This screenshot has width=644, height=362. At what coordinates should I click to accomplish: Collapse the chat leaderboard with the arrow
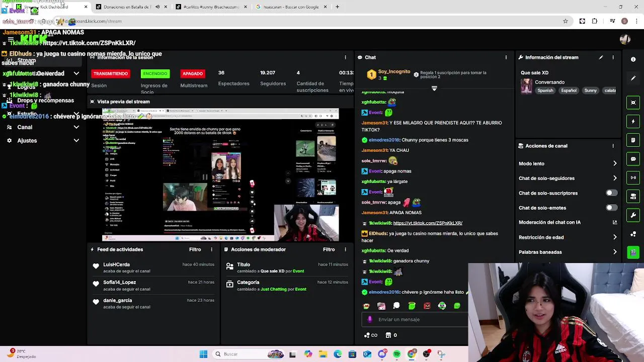[x=434, y=88]
